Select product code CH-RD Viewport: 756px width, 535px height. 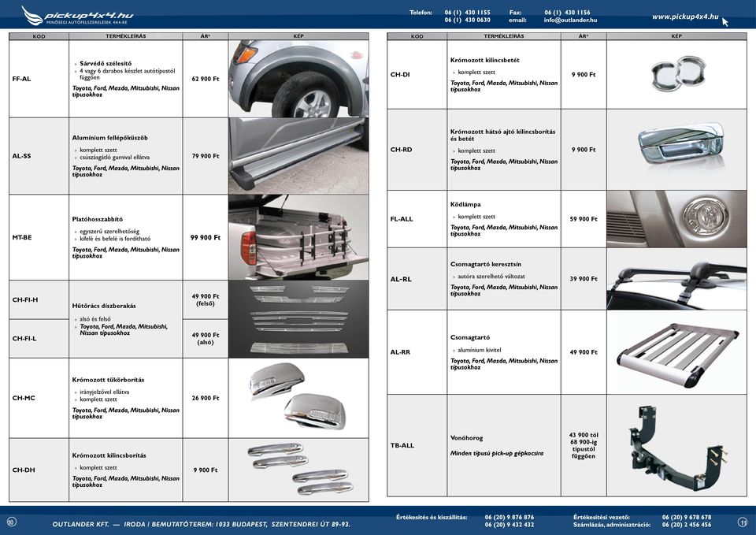coord(401,150)
